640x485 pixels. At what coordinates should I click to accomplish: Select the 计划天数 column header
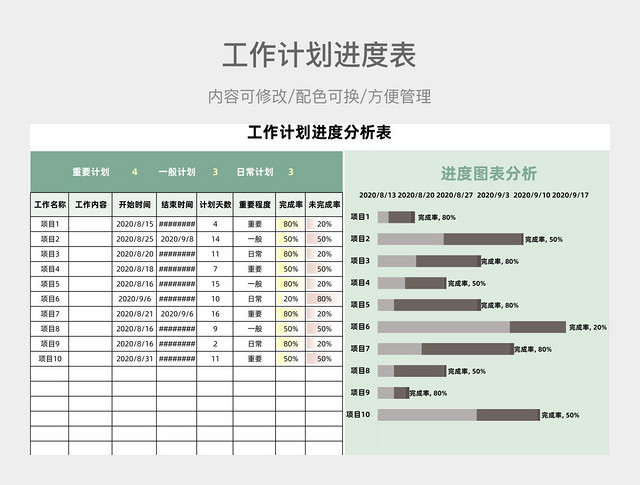(x=215, y=205)
